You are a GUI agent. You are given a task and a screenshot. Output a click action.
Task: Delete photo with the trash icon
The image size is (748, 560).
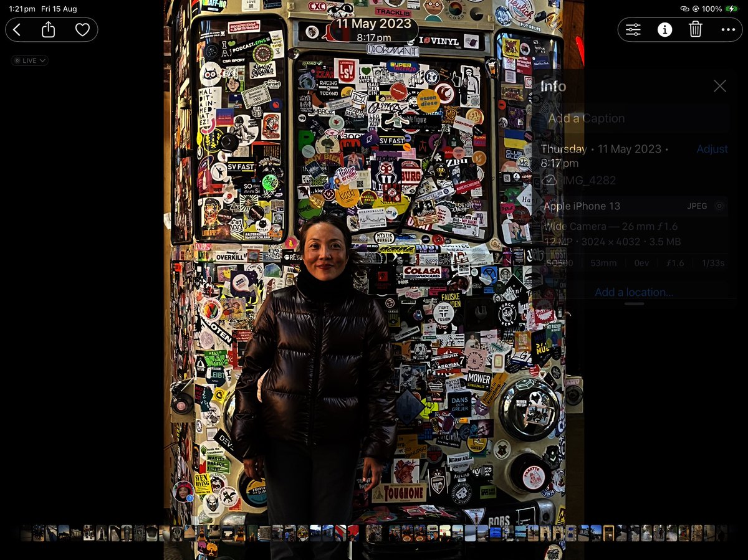point(696,29)
